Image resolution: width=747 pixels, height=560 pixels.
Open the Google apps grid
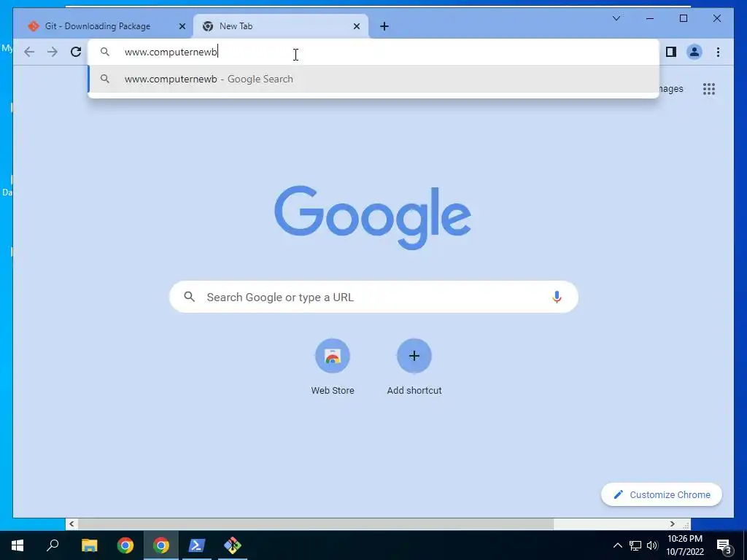pyautogui.click(x=709, y=88)
